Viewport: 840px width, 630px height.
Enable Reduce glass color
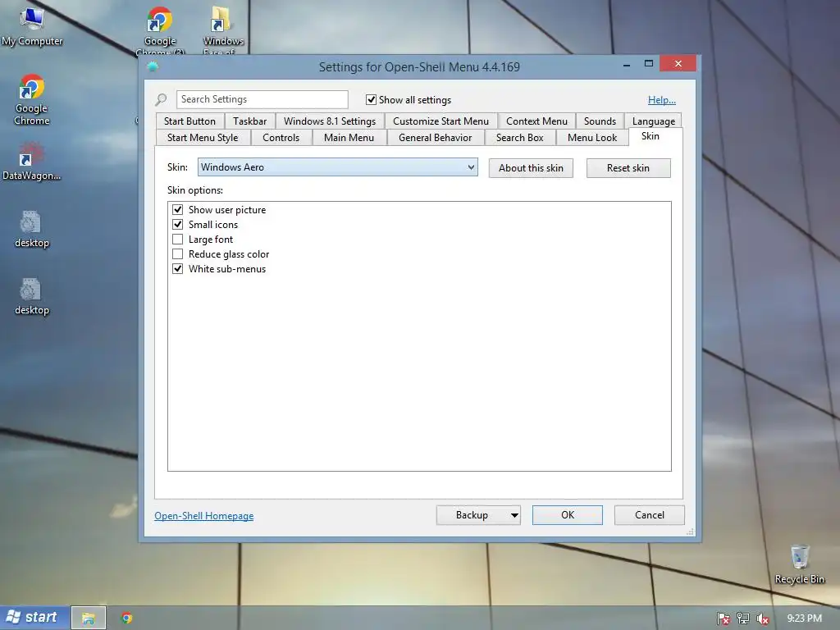(x=178, y=254)
